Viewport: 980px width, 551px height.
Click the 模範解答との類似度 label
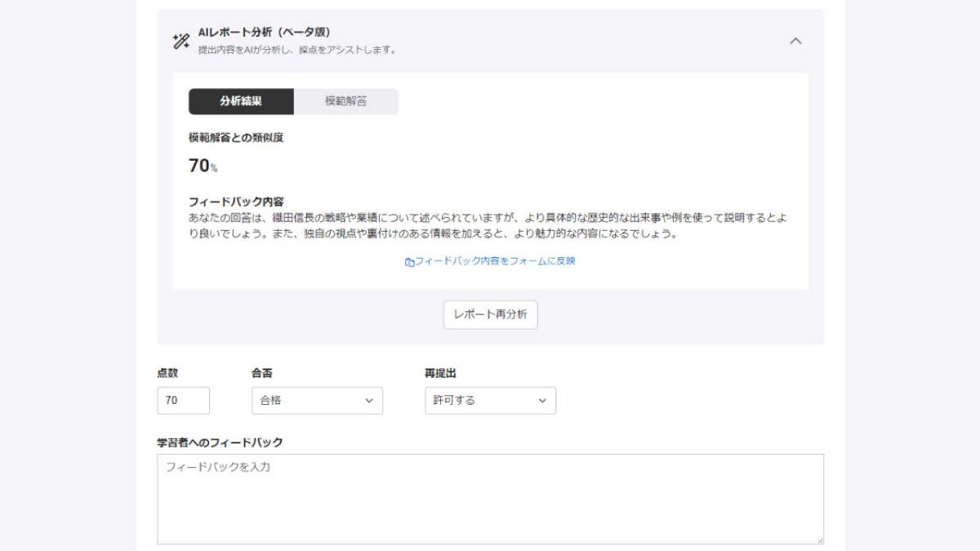[x=236, y=137]
